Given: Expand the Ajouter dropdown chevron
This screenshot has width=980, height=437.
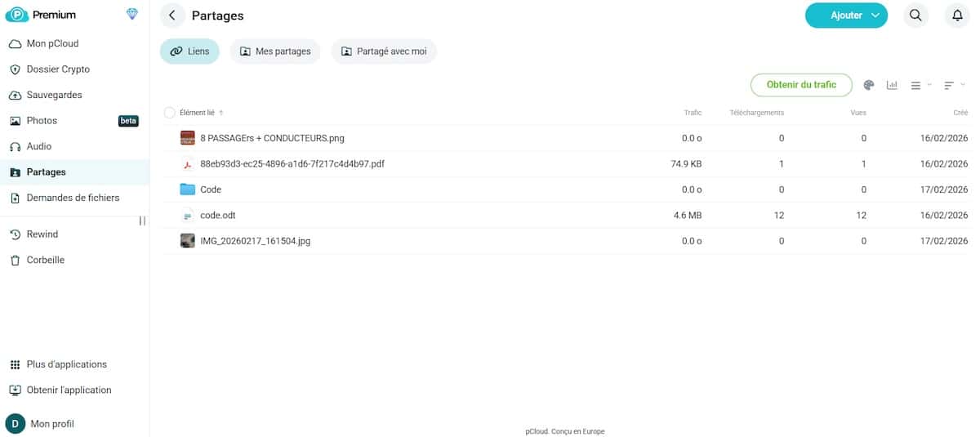Looking at the screenshot, I should pyautogui.click(x=875, y=16).
